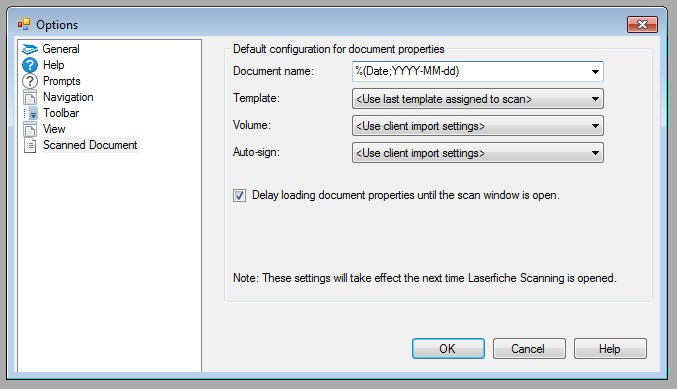Open the Volume dropdown
The image size is (677, 389).
pos(478,126)
